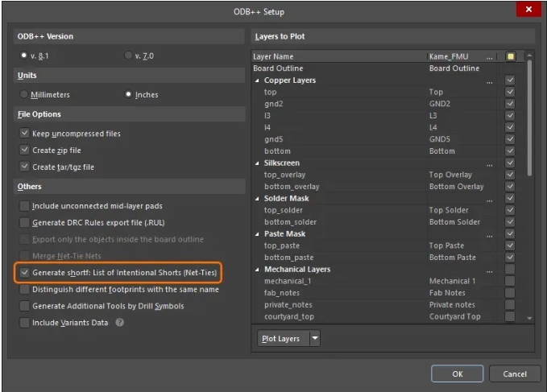547x392 pixels.
Task: Click the layers list vertical scrollbar thumb
Action: [x=529, y=118]
